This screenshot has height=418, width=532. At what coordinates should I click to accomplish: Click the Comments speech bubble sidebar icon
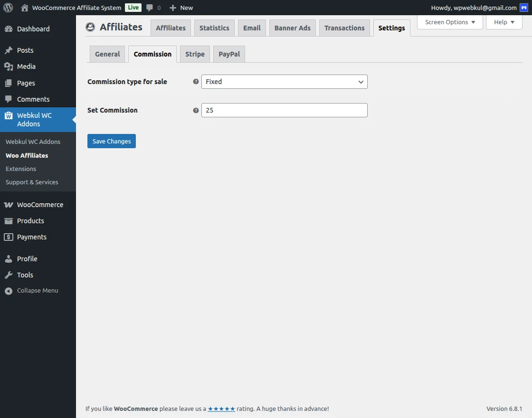9,99
